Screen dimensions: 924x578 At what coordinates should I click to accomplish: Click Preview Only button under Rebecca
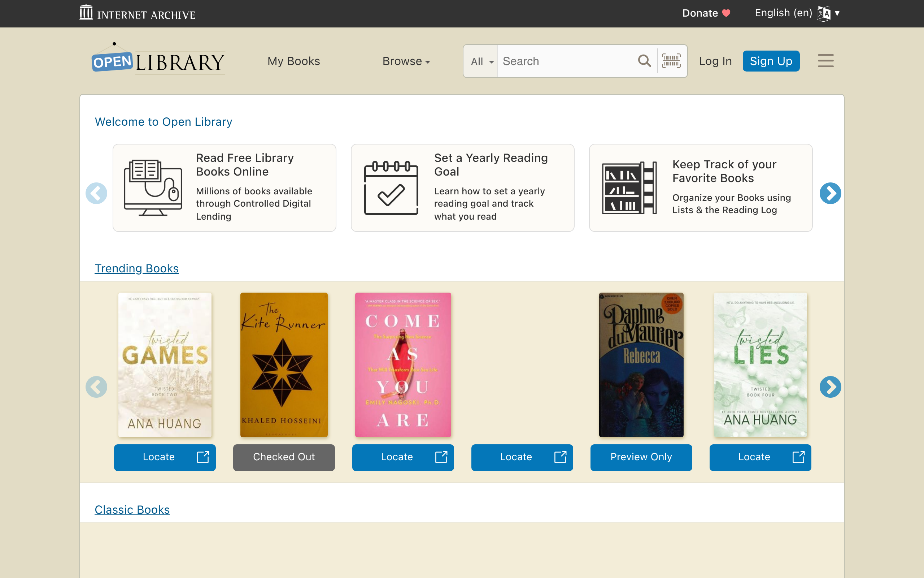(641, 457)
